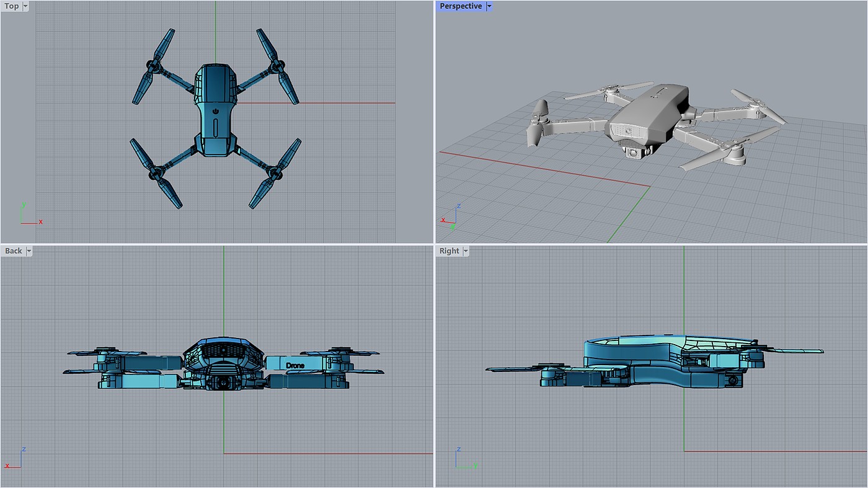
Task: Select the Perspective viewport title label
Action: click(460, 6)
